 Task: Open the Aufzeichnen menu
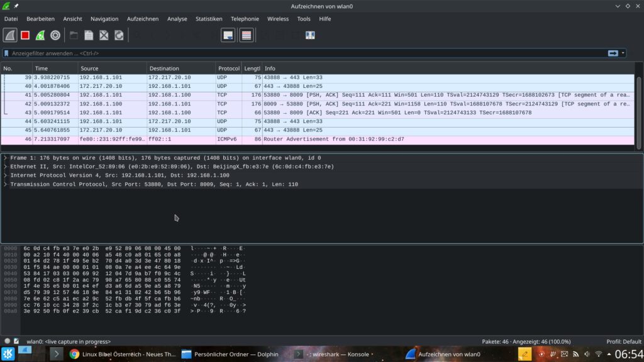(143, 19)
